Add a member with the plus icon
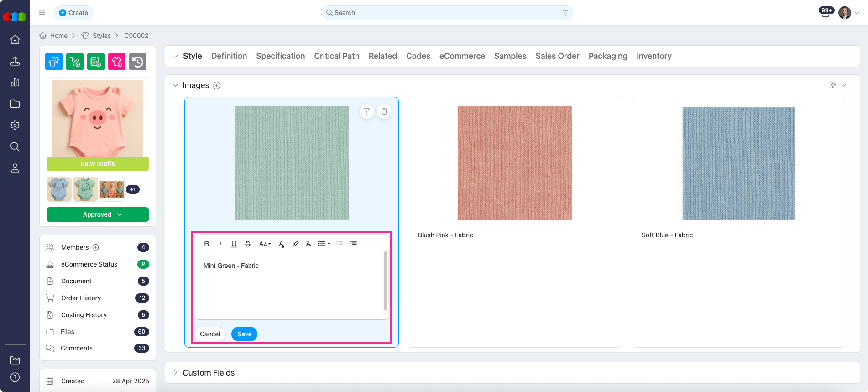 click(x=96, y=247)
